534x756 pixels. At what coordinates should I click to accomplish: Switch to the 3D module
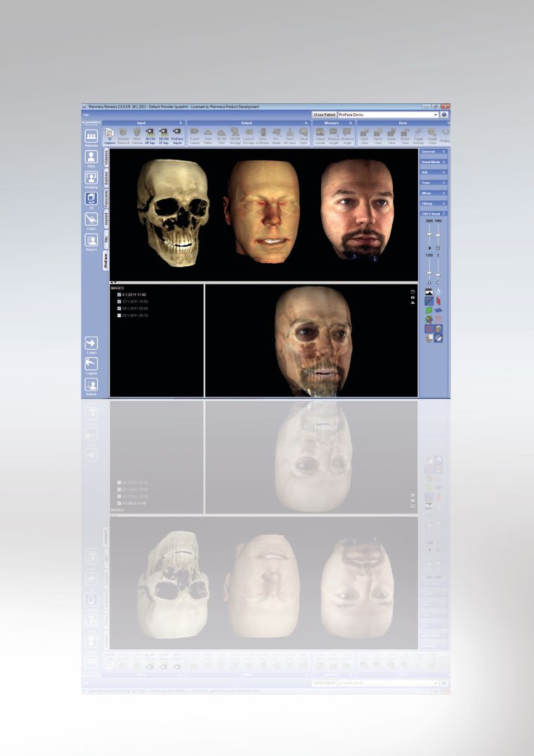tap(91, 198)
